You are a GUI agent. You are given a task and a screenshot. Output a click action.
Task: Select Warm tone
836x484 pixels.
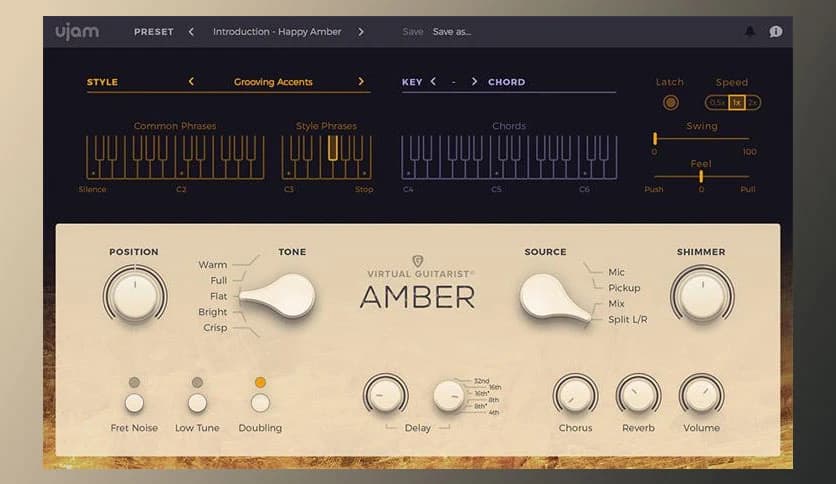tap(213, 264)
